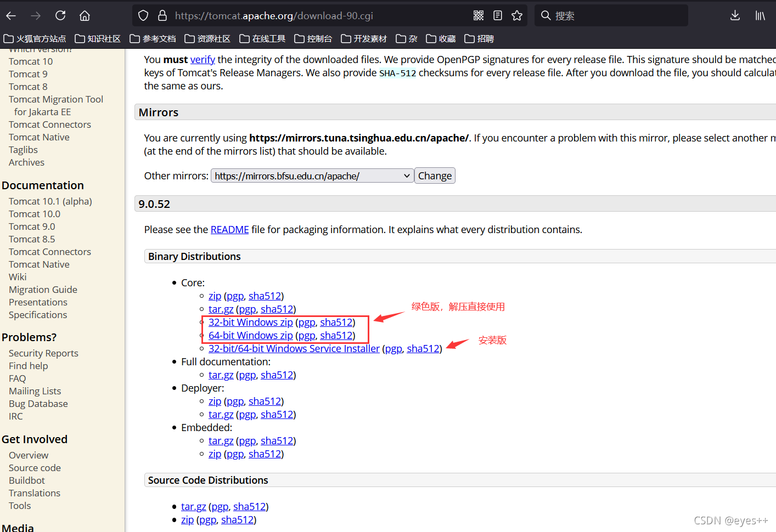Open the library bookshelf icon
776x532 pixels.
[760, 15]
